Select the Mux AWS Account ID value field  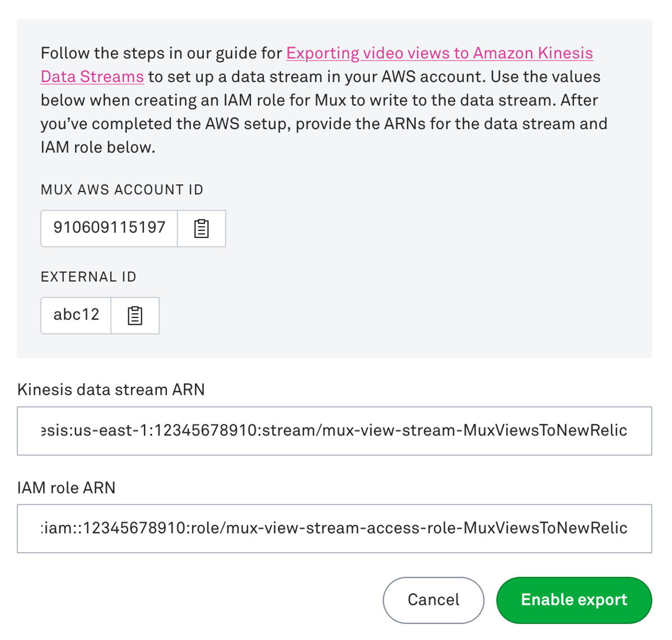pos(109,228)
